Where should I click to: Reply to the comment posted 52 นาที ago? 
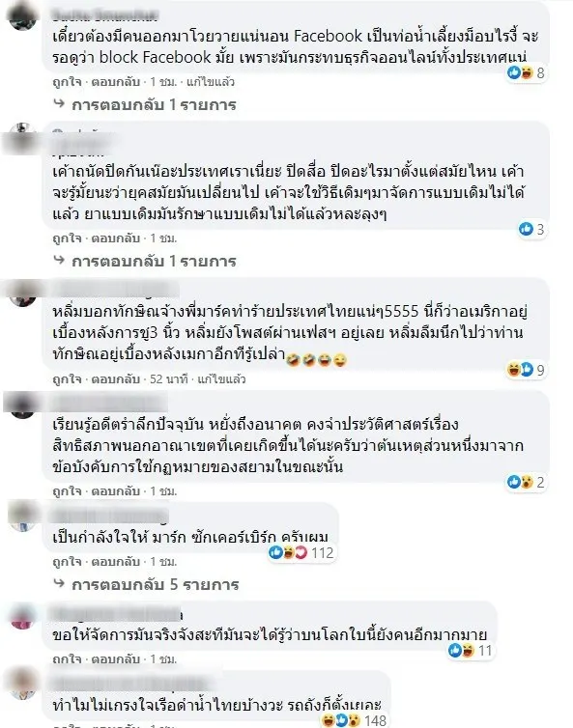115,379
